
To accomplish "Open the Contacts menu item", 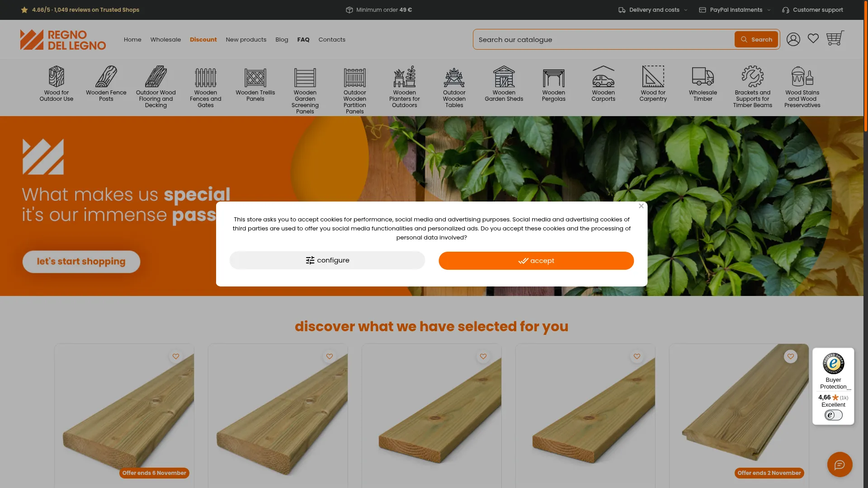I will (332, 40).
